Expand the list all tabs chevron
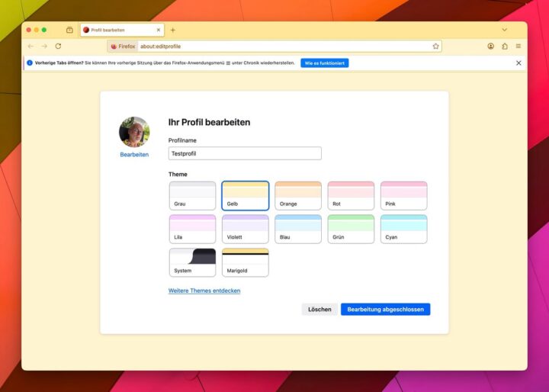Viewport: 549px width, 392px height. click(x=504, y=30)
